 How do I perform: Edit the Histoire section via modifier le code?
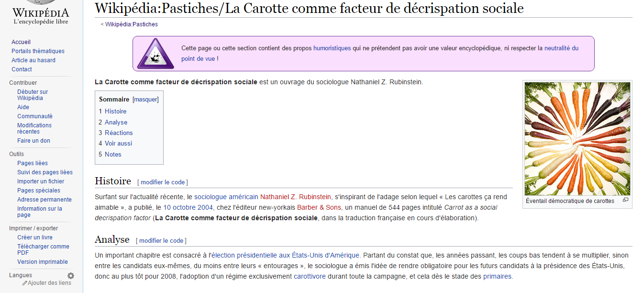163,182
